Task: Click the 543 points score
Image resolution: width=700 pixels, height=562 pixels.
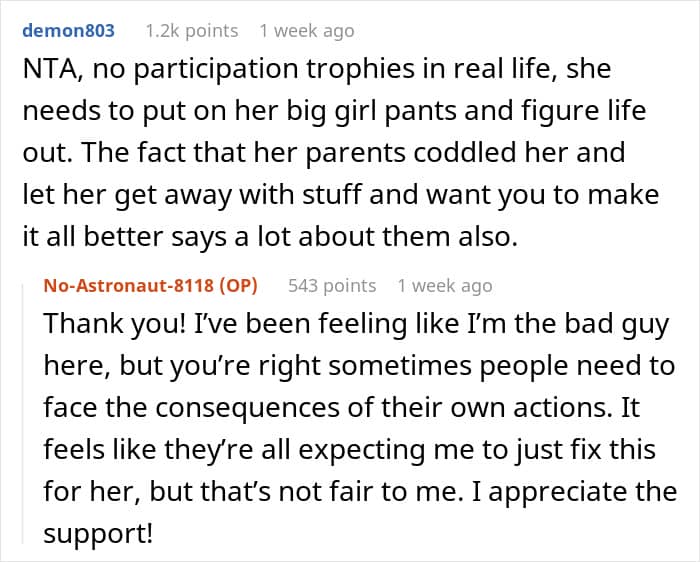Action: tap(332, 286)
